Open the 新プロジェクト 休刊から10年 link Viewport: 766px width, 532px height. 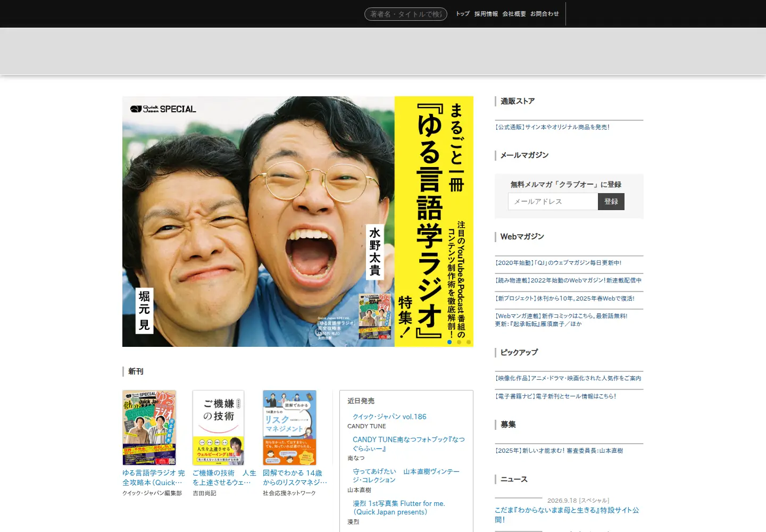[x=564, y=298]
